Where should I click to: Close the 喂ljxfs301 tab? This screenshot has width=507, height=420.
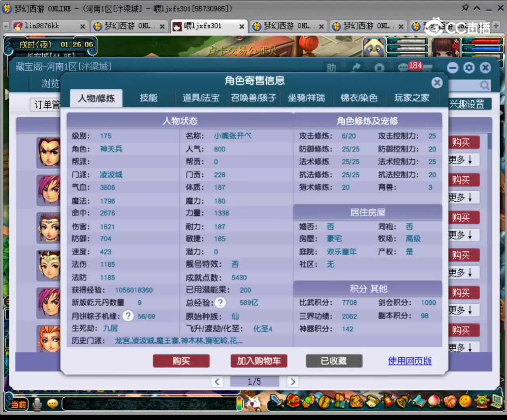coord(242,27)
